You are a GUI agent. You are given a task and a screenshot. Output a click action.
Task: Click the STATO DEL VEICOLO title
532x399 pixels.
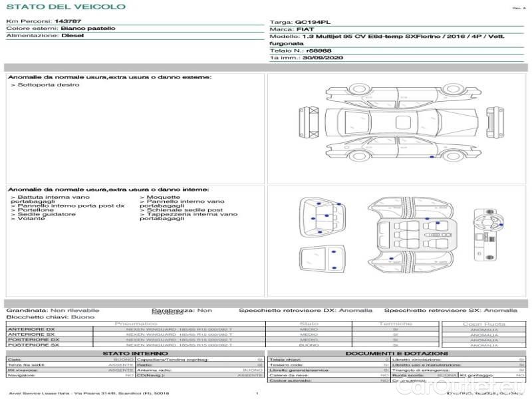click(x=65, y=7)
